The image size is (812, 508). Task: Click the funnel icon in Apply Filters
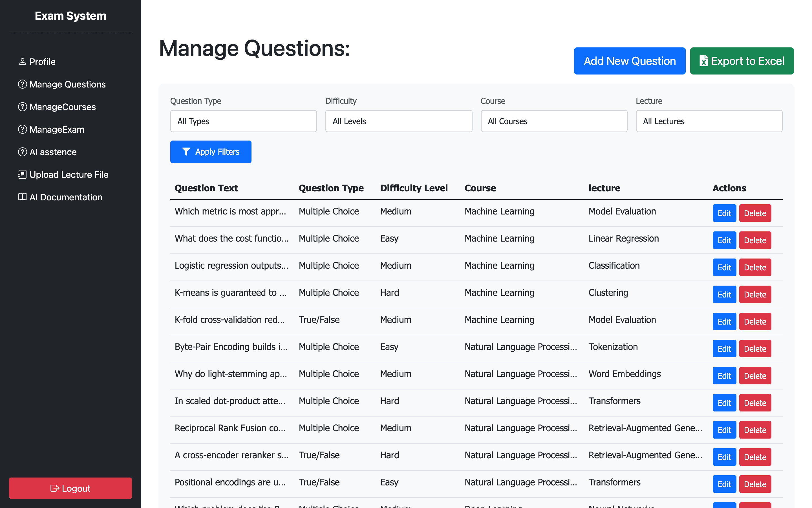[186, 152]
